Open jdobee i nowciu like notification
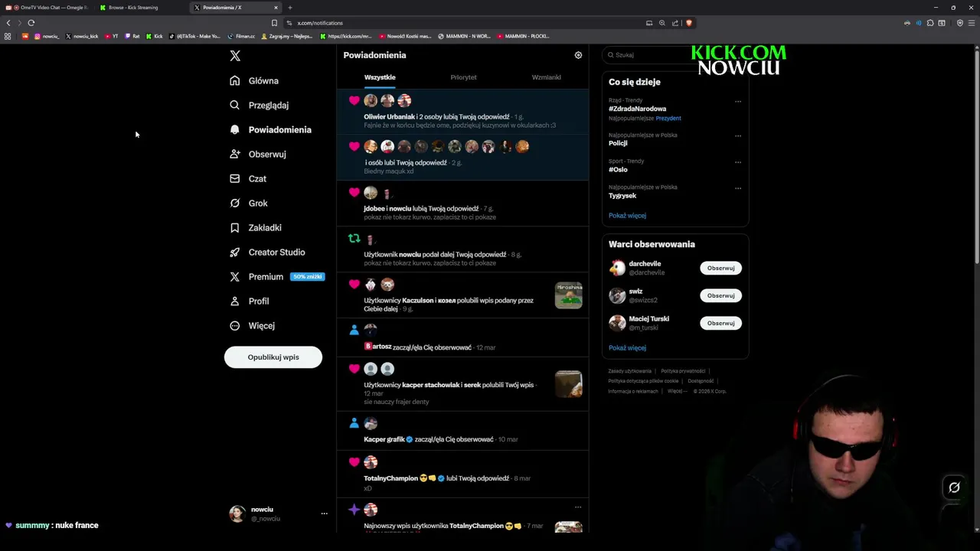Screen dimensions: 980x551 (x=462, y=204)
